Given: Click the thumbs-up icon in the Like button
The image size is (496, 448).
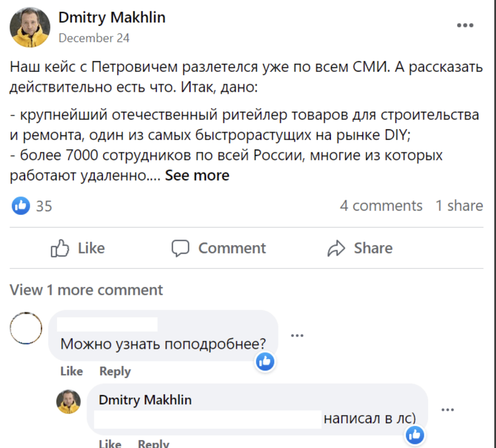Looking at the screenshot, I should pos(60,248).
